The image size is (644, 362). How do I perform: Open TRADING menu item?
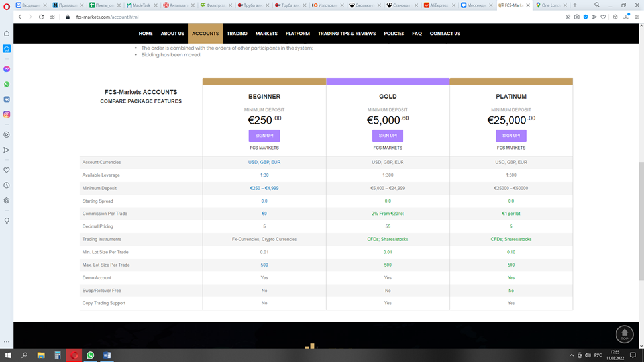pos(237,34)
